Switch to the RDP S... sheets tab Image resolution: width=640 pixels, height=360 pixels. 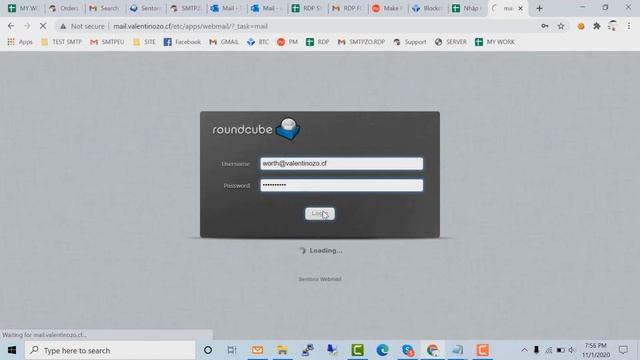pos(307,8)
